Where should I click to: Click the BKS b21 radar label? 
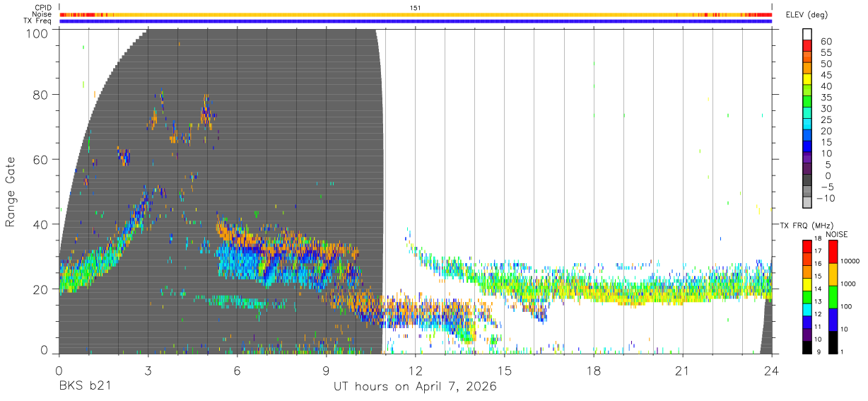point(84,387)
